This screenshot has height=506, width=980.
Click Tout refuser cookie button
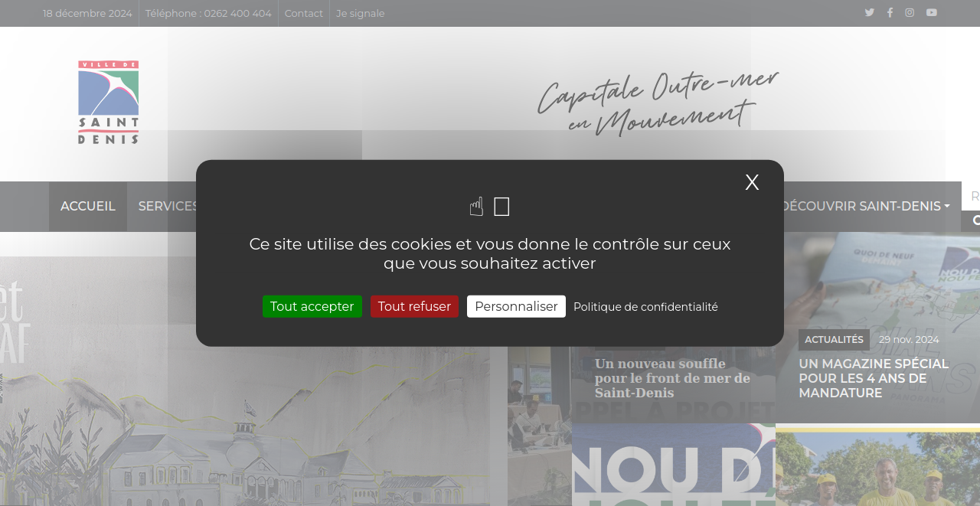pos(414,306)
